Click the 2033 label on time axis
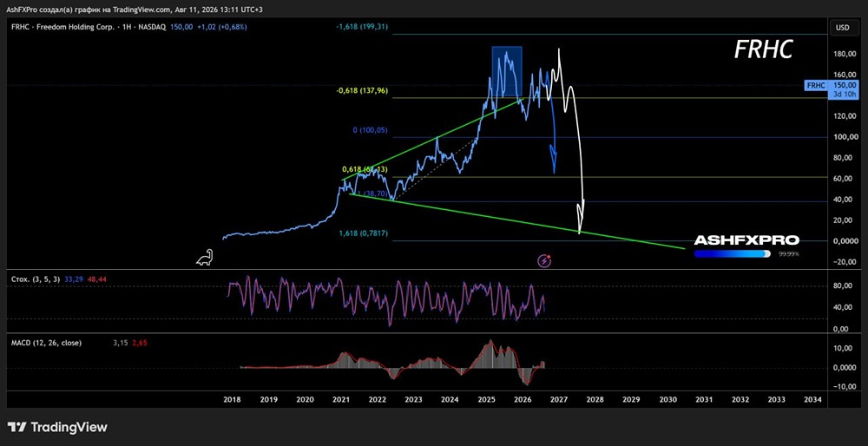The width and height of the screenshot is (868, 446). (777, 399)
